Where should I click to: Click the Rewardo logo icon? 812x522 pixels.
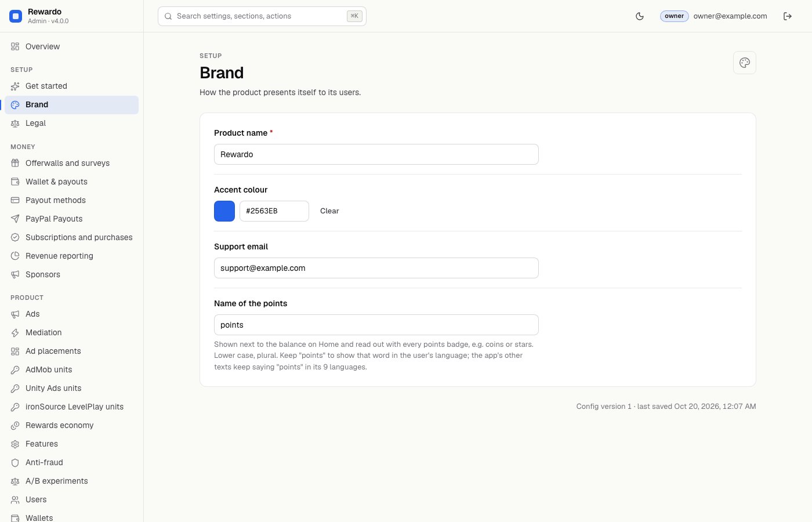[16, 16]
